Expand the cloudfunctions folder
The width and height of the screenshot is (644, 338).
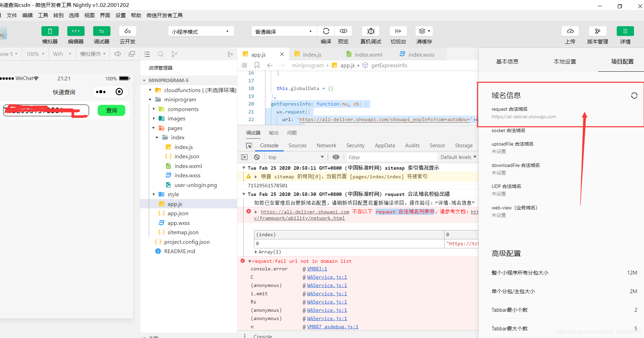tap(150, 90)
